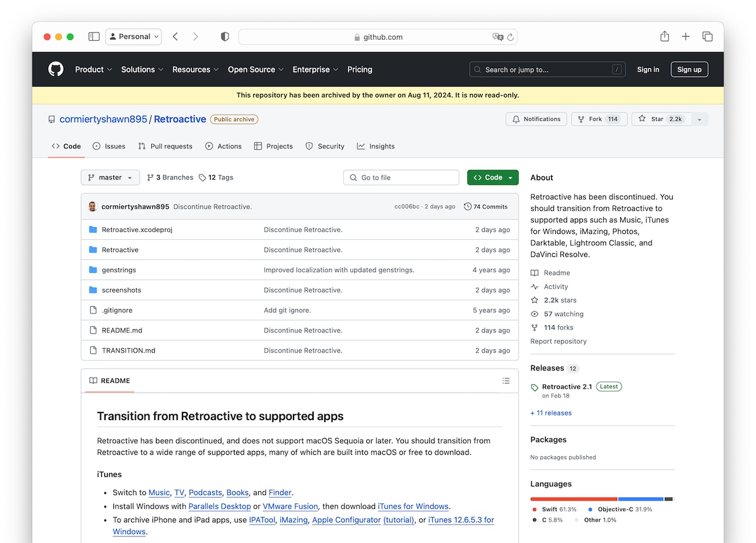Expand the Enterprise menu

pos(315,69)
